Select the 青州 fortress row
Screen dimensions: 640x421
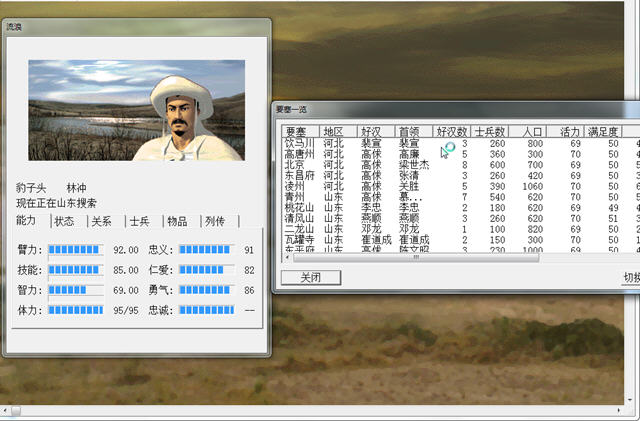tap(460, 197)
